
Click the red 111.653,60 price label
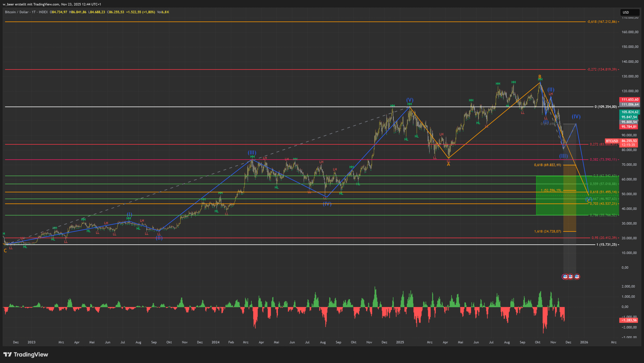coord(630,100)
